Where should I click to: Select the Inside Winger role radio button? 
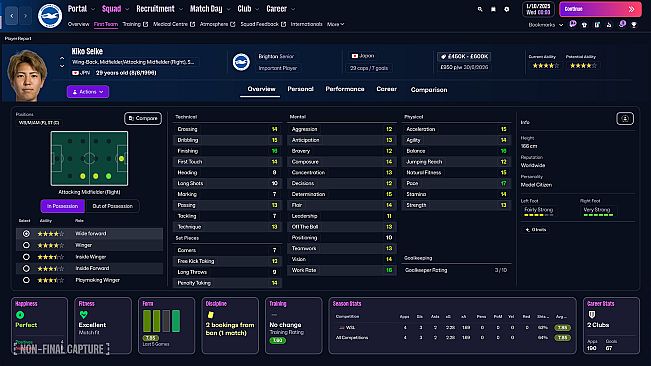coord(26,257)
